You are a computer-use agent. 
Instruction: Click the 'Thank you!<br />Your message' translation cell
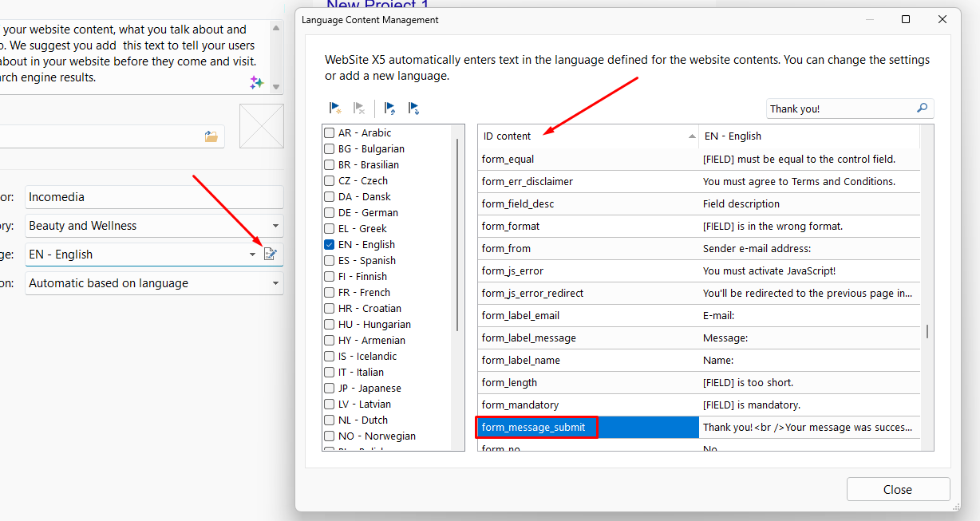coord(809,428)
